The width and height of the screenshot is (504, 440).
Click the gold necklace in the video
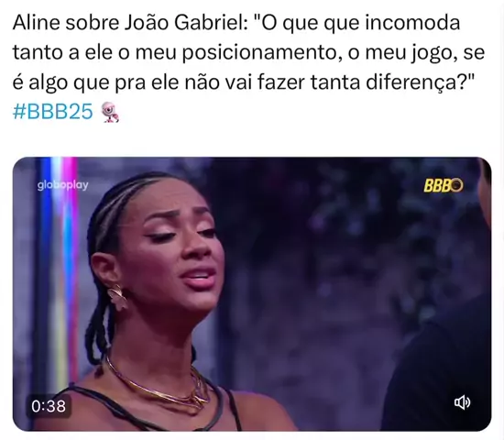[x=158, y=384]
